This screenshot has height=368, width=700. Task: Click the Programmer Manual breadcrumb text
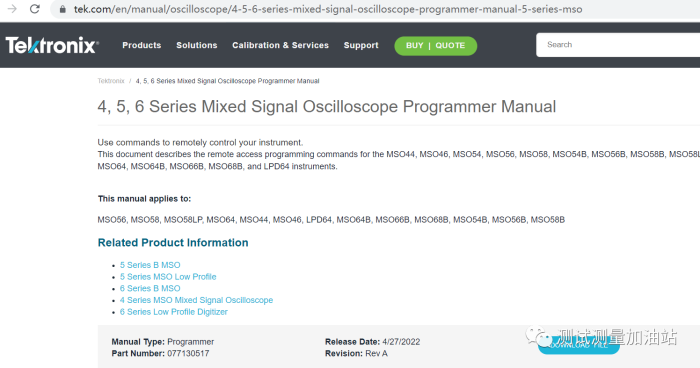pyautogui.click(x=227, y=81)
